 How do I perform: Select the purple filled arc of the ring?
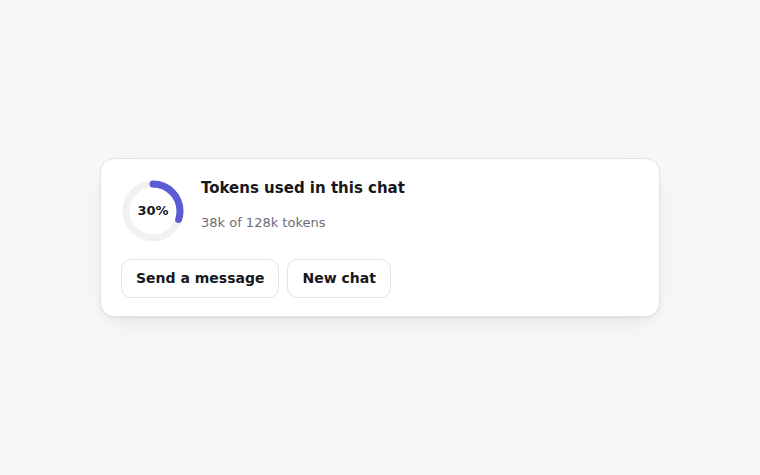pyautogui.click(x=173, y=195)
